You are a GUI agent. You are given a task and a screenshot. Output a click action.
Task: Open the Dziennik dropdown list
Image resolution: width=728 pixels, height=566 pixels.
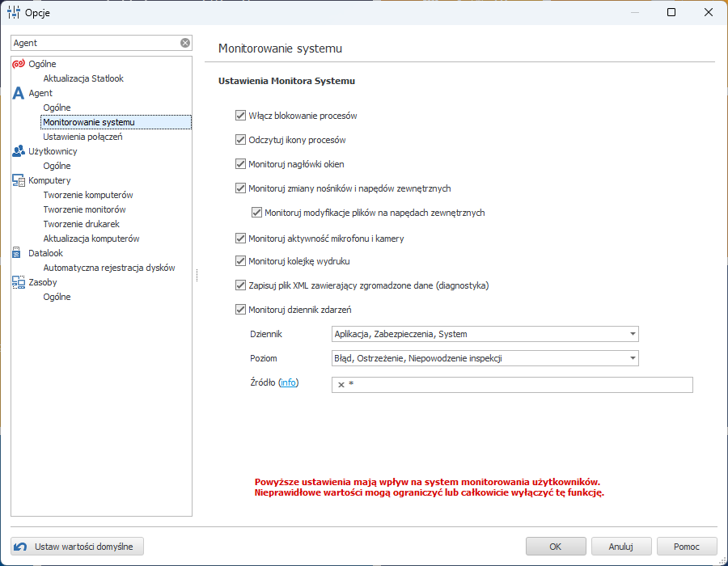[632, 334]
